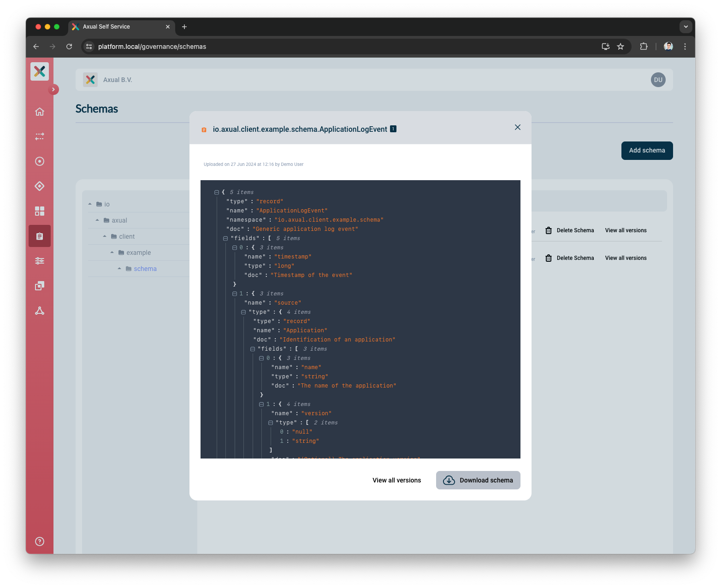Viewport: 721px width, 588px height.
Task: Open the tab search dropdown arrow
Action: pyautogui.click(x=686, y=27)
